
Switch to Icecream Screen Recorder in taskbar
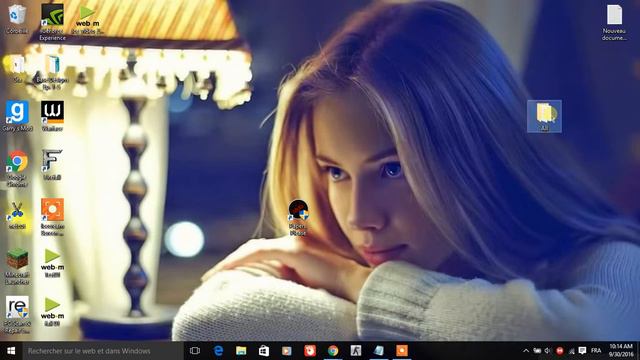click(x=402, y=351)
